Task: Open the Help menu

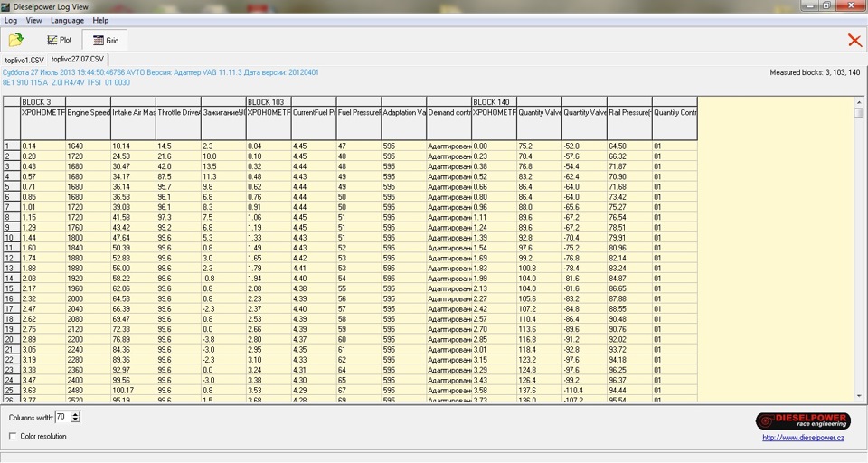Action: (x=100, y=21)
